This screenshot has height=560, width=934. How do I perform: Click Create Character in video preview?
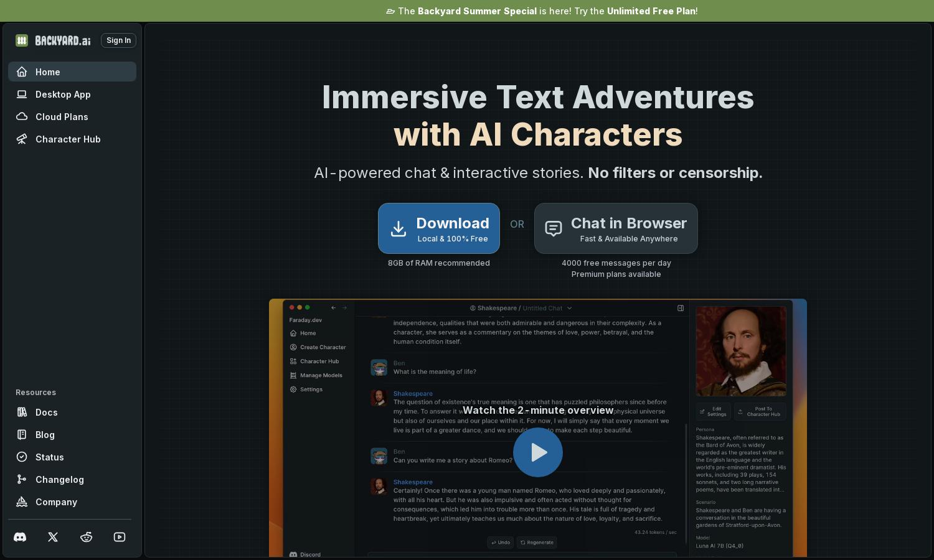coord(318,347)
